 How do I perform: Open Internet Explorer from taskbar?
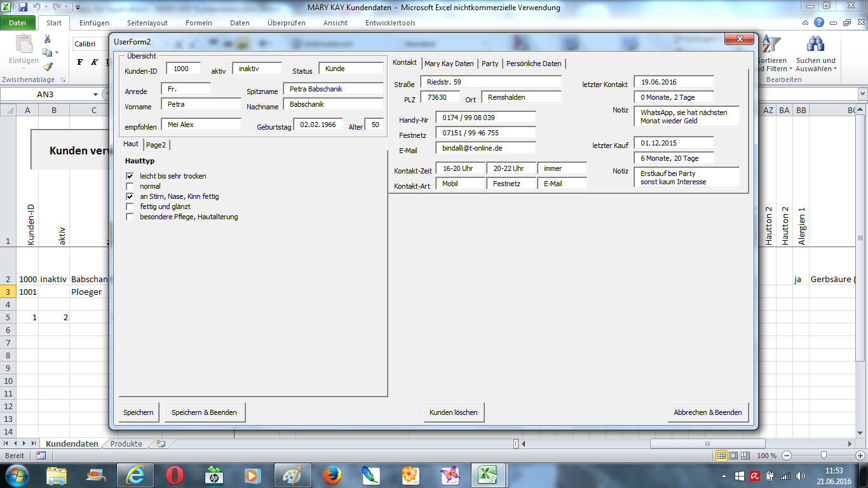click(x=135, y=475)
